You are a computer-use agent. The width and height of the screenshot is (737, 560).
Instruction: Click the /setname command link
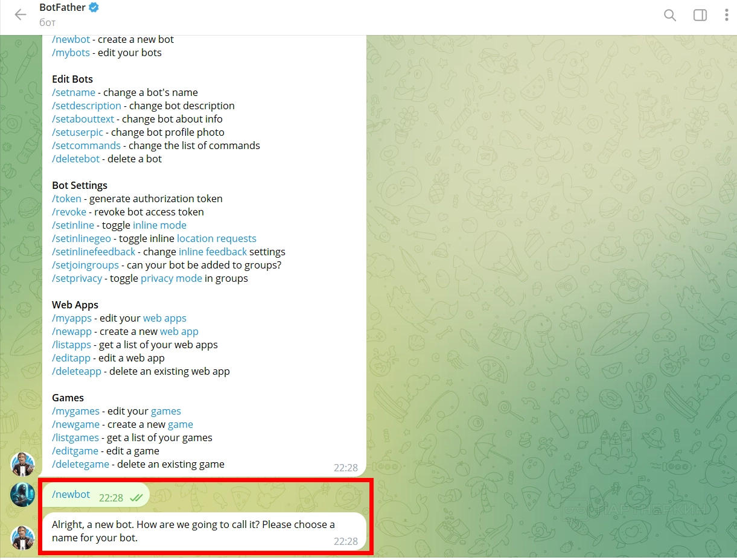click(x=74, y=92)
